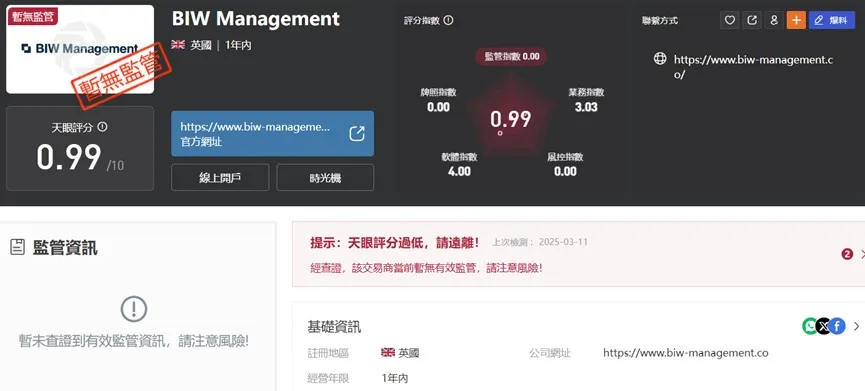Click the BIW Management logo thumbnail

80,50
